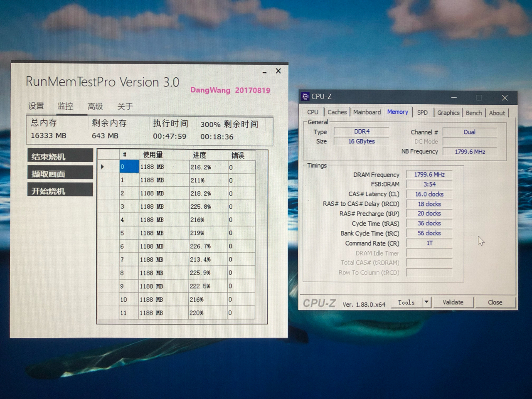This screenshot has height=399, width=532.
Task: Open the Graphics tab
Action: coord(448,113)
